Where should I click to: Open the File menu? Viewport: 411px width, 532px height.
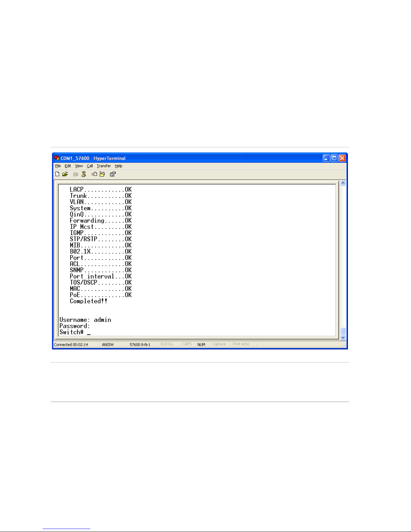point(58,166)
